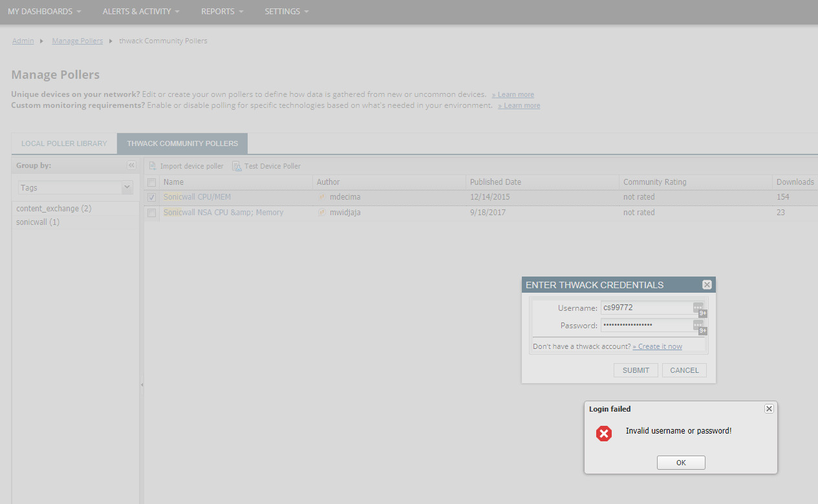Screen dimensions: 818x504
Task: Open the Alerts & Activity menu
Action: click(141, 12)
